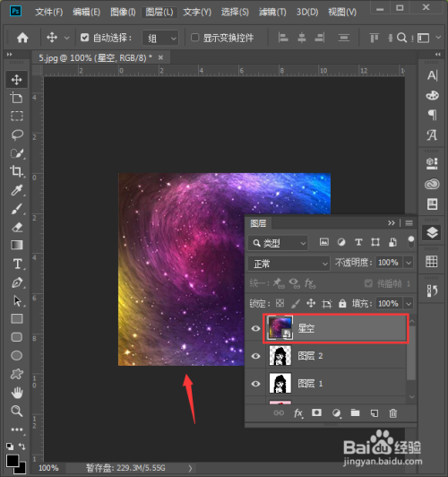
Task: Select the Ellipse tool
Action: pos(16,355)
